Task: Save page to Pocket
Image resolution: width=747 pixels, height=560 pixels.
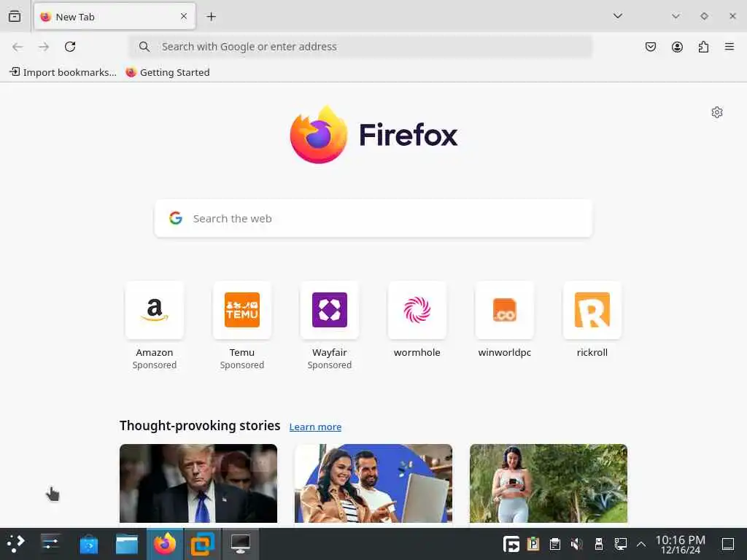Action: coord(650,47)
